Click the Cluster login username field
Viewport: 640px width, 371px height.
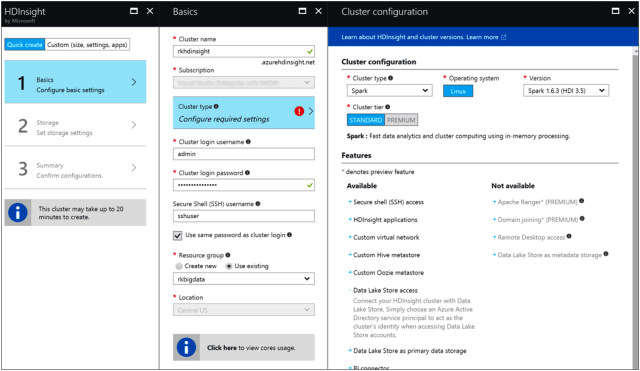click(244, 154)
